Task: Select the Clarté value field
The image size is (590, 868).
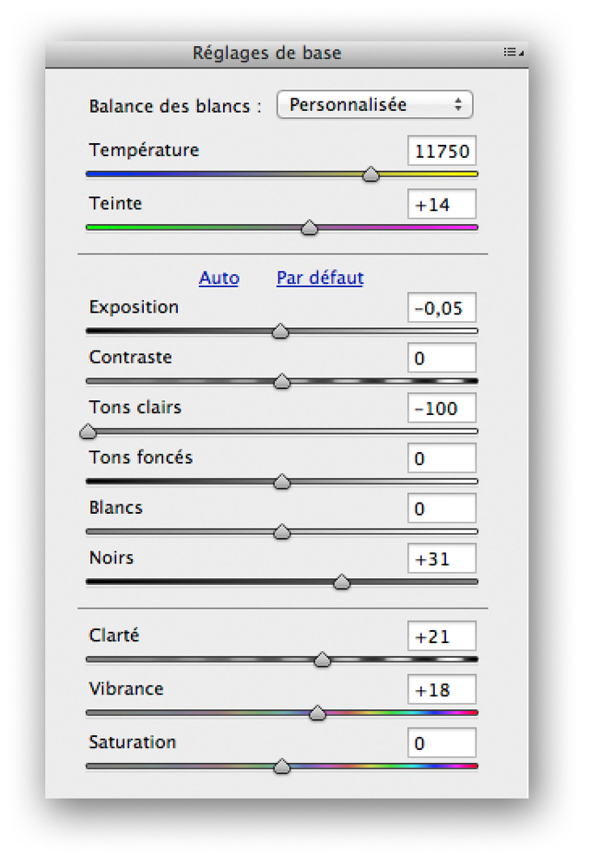Action: click(x=442, y=636)
